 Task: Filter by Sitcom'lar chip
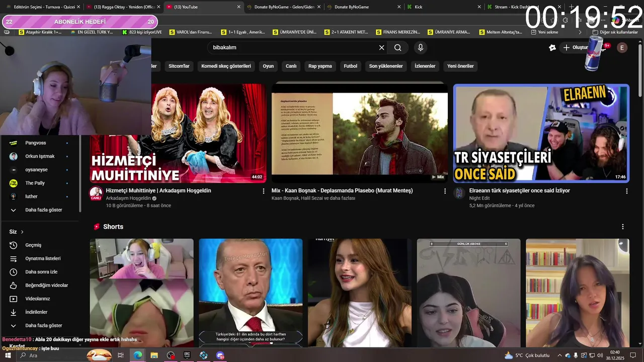179,66
